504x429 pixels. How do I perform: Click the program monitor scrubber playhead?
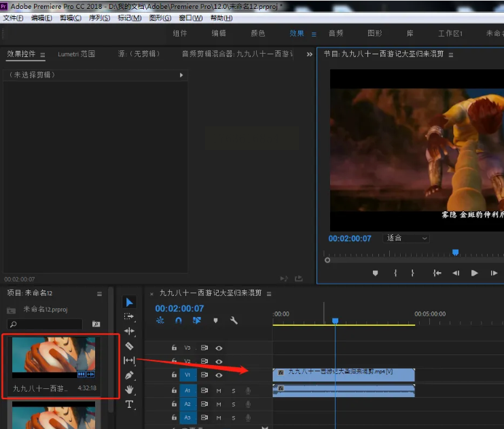455,253
